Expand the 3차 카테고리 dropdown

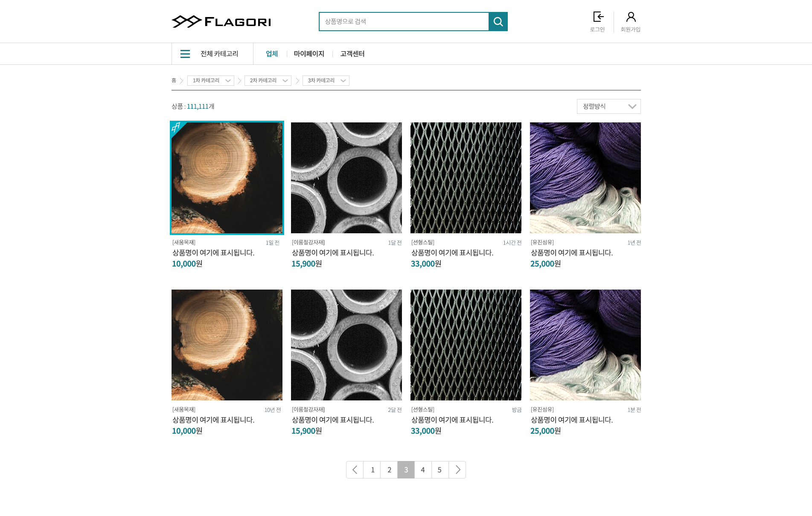(326, 81)
